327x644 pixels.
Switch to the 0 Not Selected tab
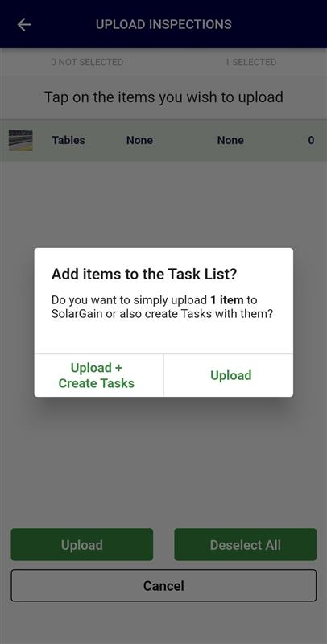[87, 63]
